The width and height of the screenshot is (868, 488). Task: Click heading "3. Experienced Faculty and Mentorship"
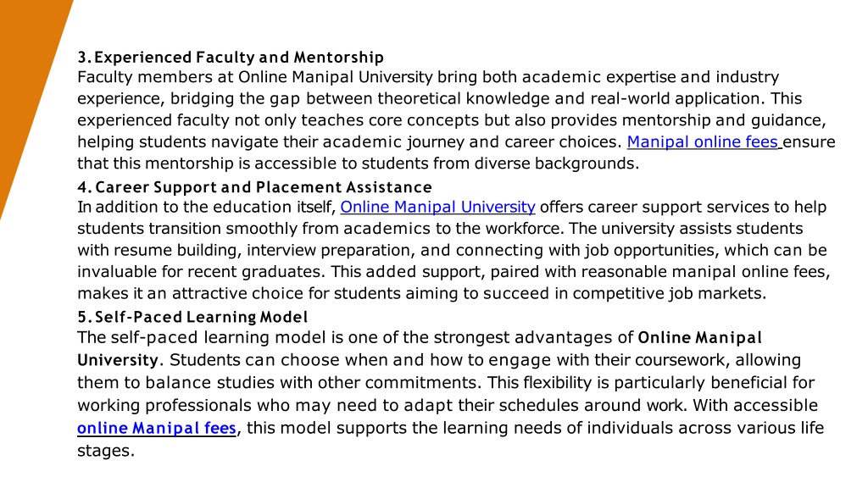pos(231,58)
